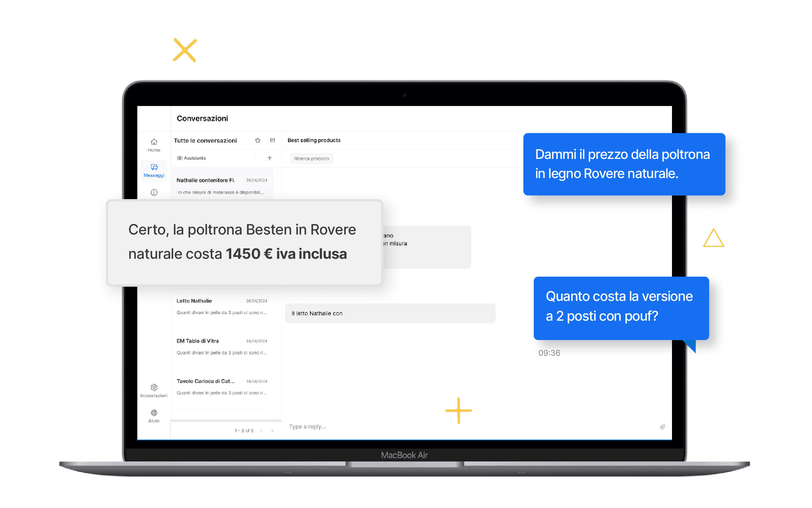This screenshot has height=508, width=812.
Task: Click the Ricerca prodotto search field
Action: [x=311, y=159]
